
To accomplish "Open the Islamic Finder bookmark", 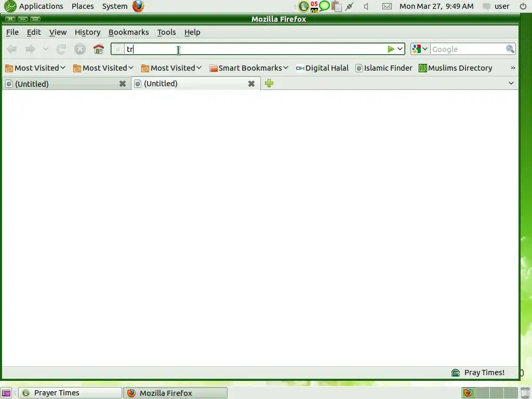I will pyautogui.click(x=384, y=68).
